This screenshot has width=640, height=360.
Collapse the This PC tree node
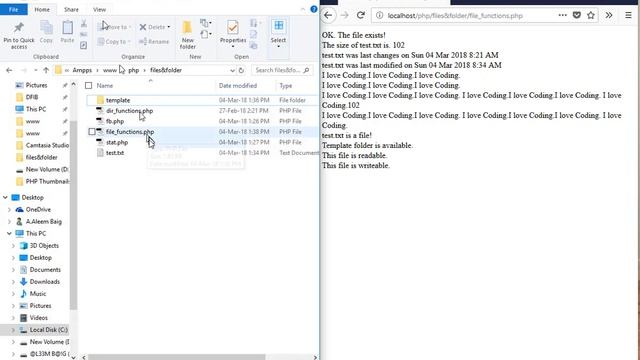click(x=9, y=233)
